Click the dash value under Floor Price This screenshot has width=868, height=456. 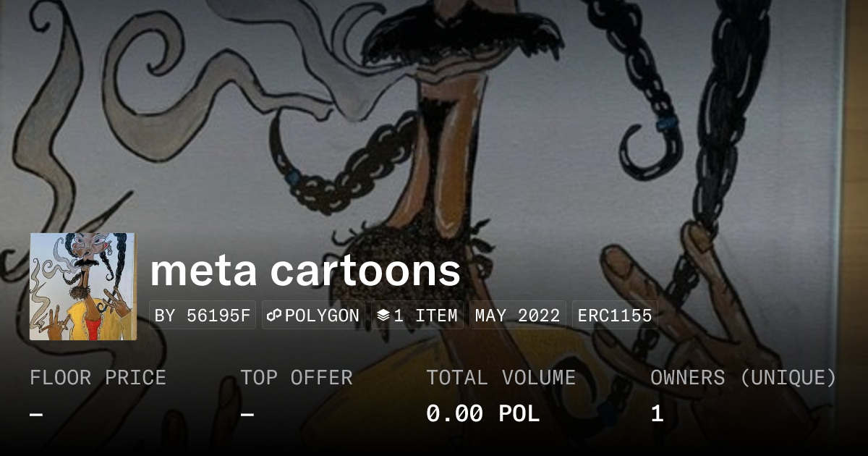[36, 414]
